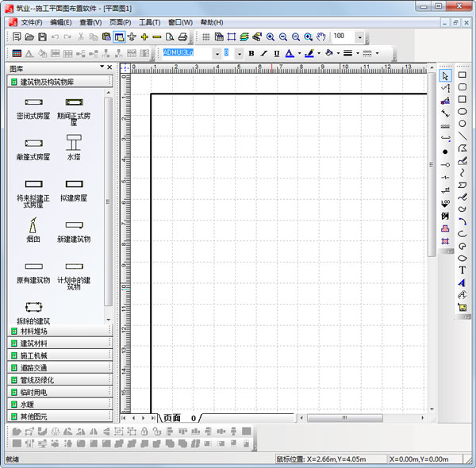Open the 查看(V) menu
476x468 pixels.
pos(90,22)
